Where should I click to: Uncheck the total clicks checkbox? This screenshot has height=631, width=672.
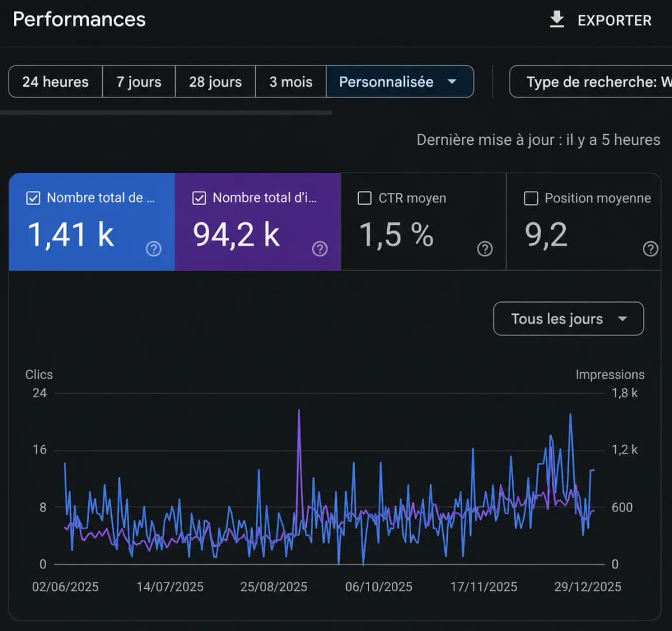[x=33, y=198]
